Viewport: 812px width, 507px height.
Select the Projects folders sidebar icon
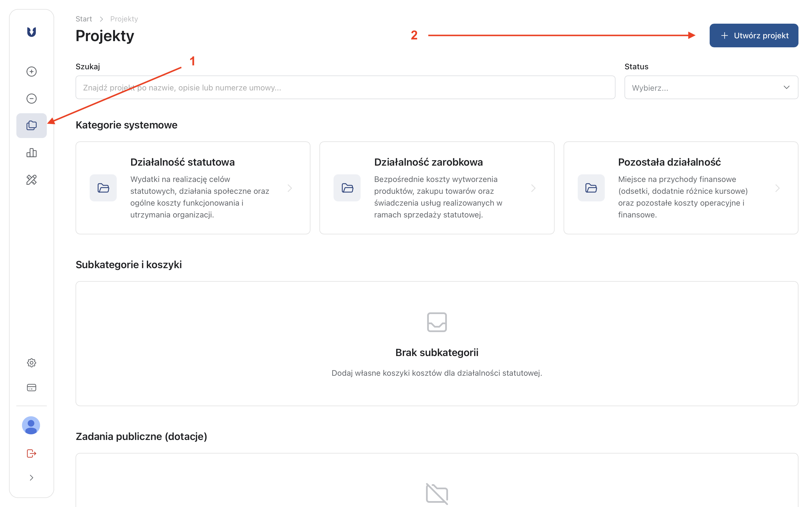pos(32,125)
